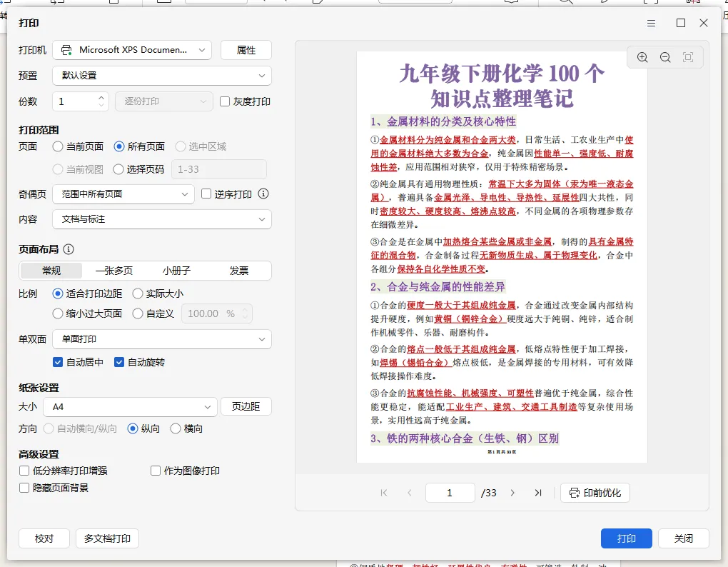
Task: Switch to the 一张多页 layout tab
Action: click(113, 271)
